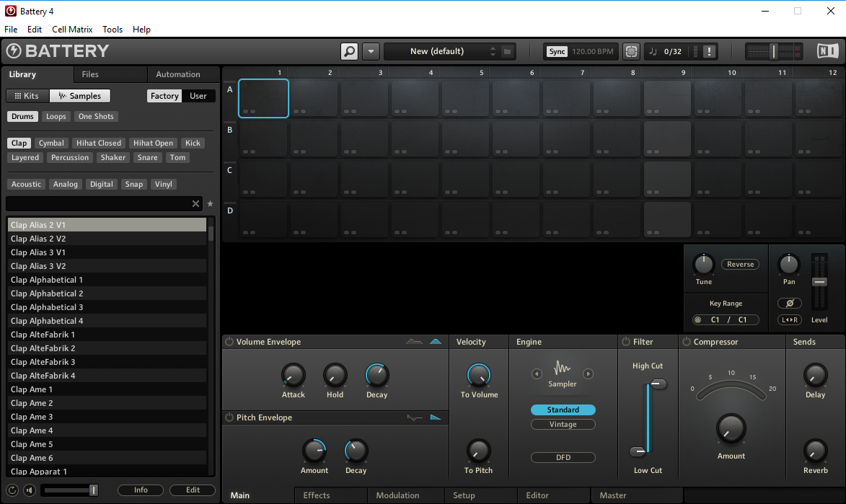
Task: Turn on the Compressor power switch
Action: pyautogui.click(x=686, y=342)
